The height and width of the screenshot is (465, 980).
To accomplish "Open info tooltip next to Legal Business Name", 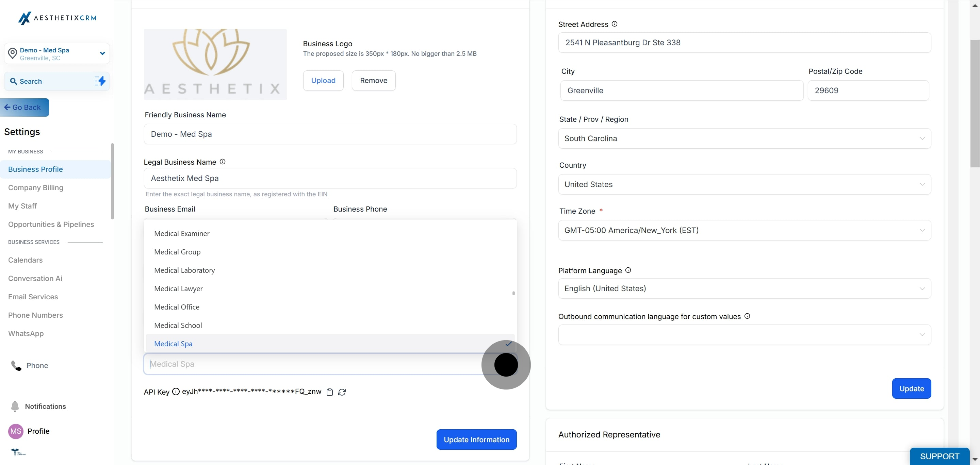I will pos(223,162).
